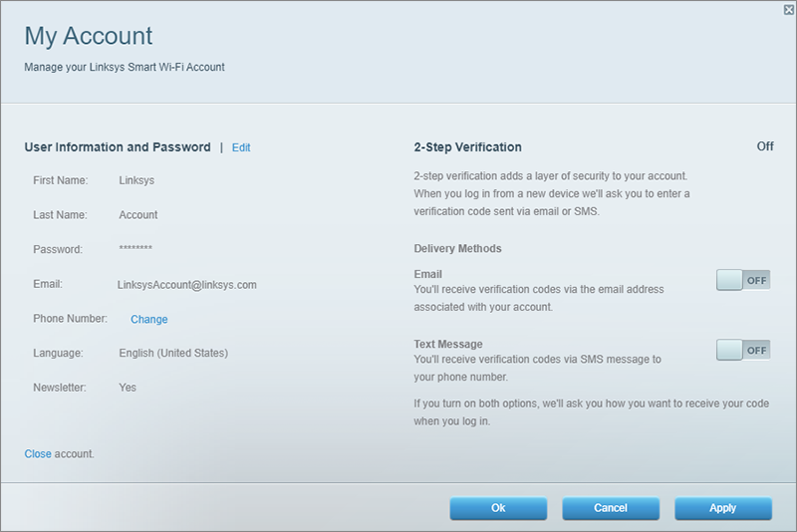Change the Phone Number

[148, 319]
